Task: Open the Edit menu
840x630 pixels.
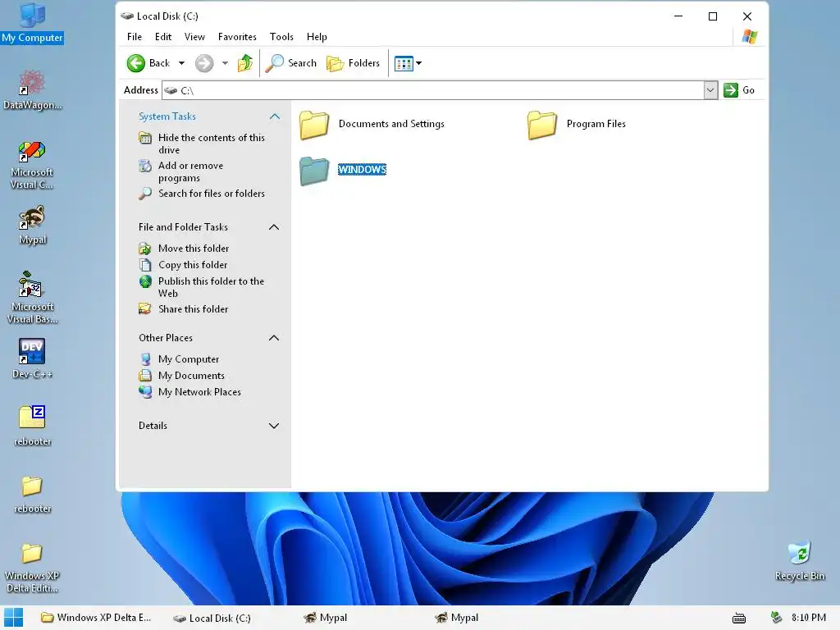Action: click(163, 37)
